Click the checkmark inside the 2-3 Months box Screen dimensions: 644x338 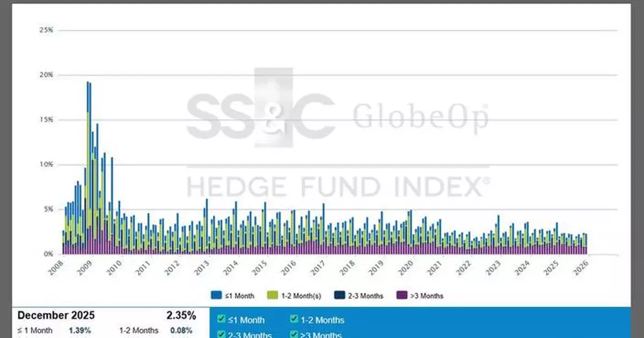(x=221, y=334)
